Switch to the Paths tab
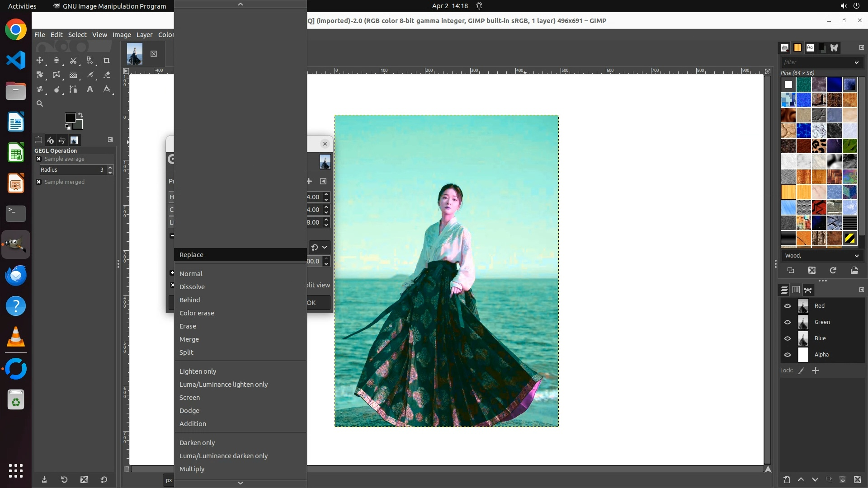This screenshot has height=488, width=868. [808, 290]
